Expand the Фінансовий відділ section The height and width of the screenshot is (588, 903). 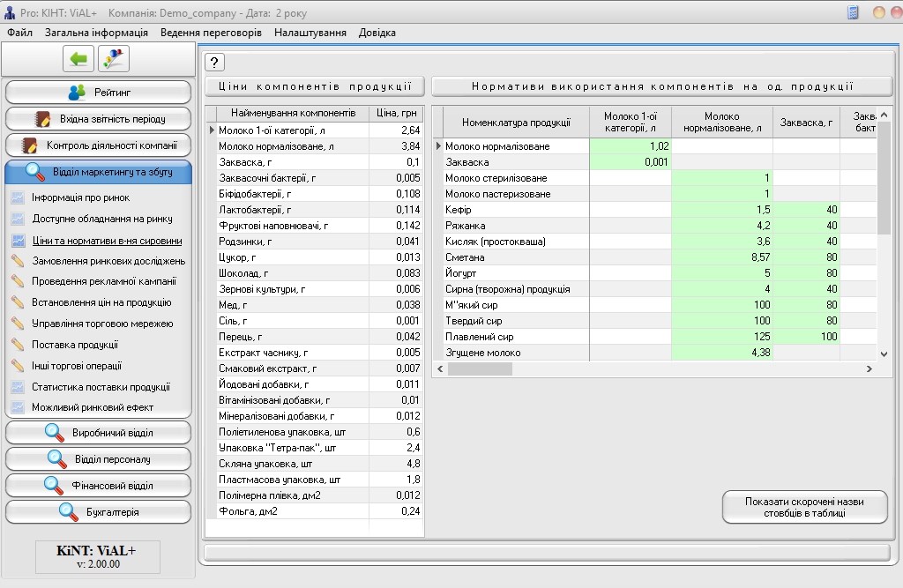(x=99, y=486)
